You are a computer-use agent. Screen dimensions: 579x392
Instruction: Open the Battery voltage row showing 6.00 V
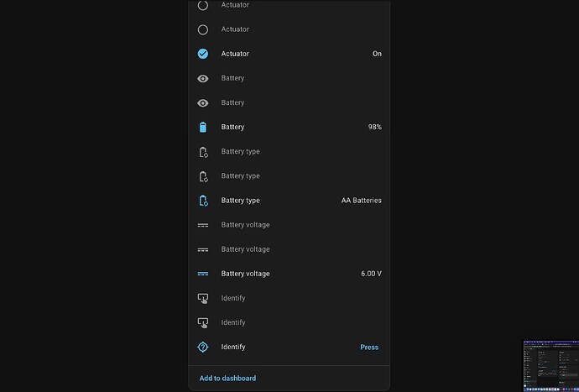point(289,274)
